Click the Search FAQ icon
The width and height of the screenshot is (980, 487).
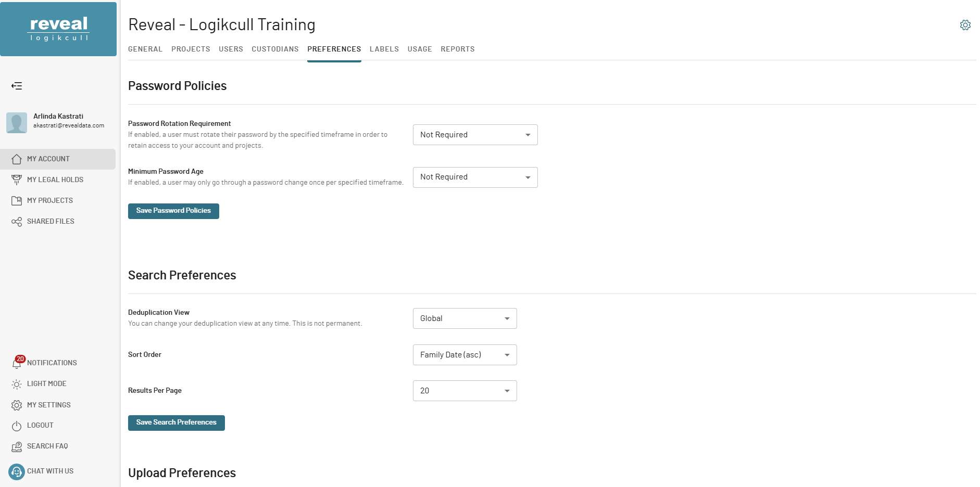[x=17, y=446]
